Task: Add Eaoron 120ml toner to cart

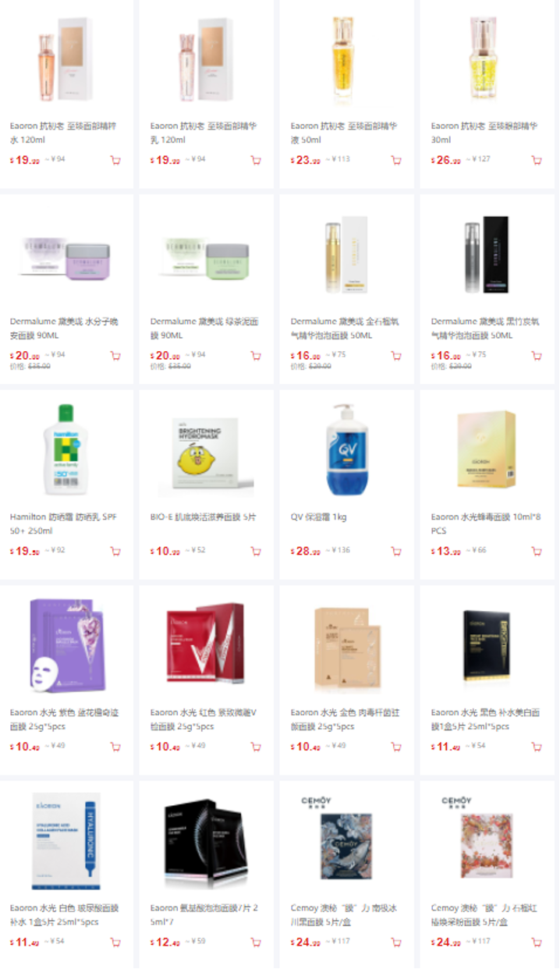Action: (x=115, y=161)
